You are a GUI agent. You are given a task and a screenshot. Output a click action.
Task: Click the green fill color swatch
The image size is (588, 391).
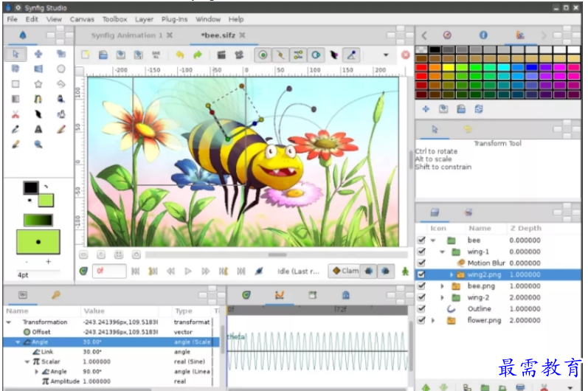[46, 200]
